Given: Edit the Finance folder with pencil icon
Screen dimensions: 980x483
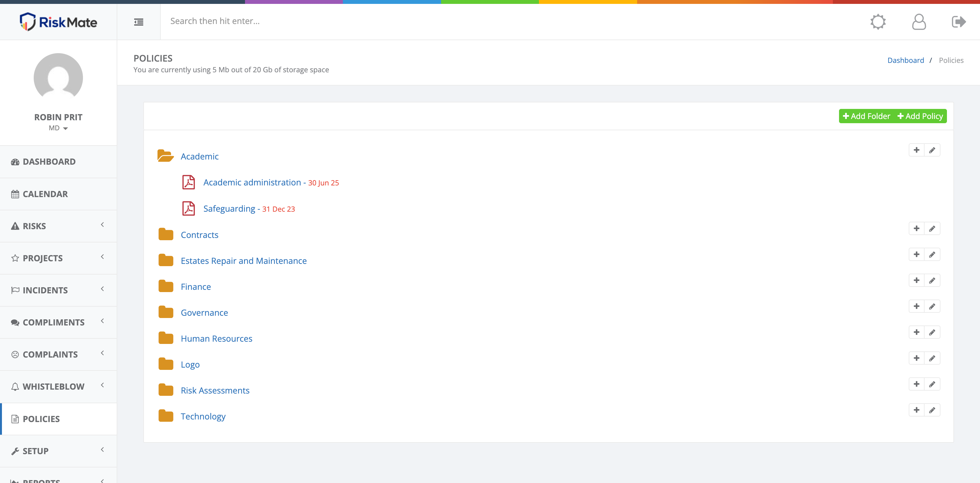Looking at the screenshot, I should (932, 280).
